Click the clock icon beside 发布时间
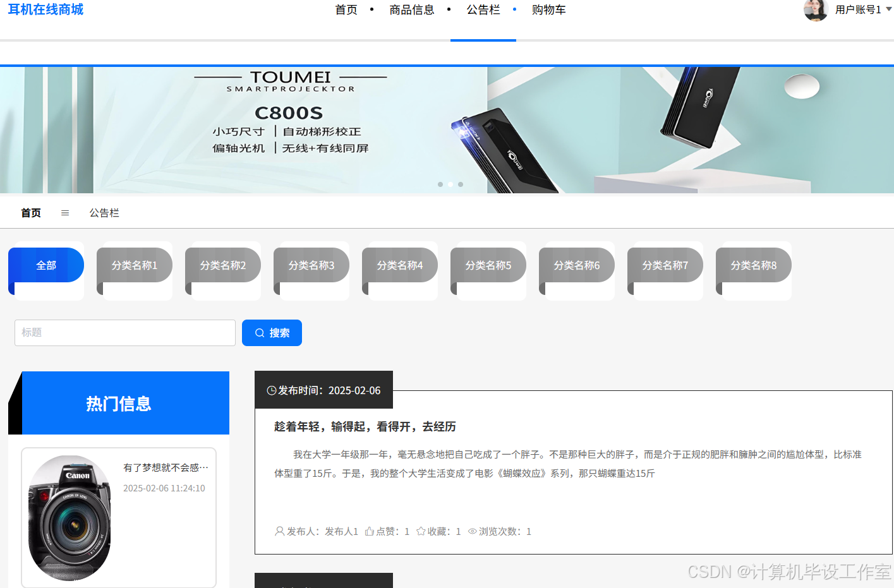The width and height of the screenshot is (894, 588). coord(272,390)
